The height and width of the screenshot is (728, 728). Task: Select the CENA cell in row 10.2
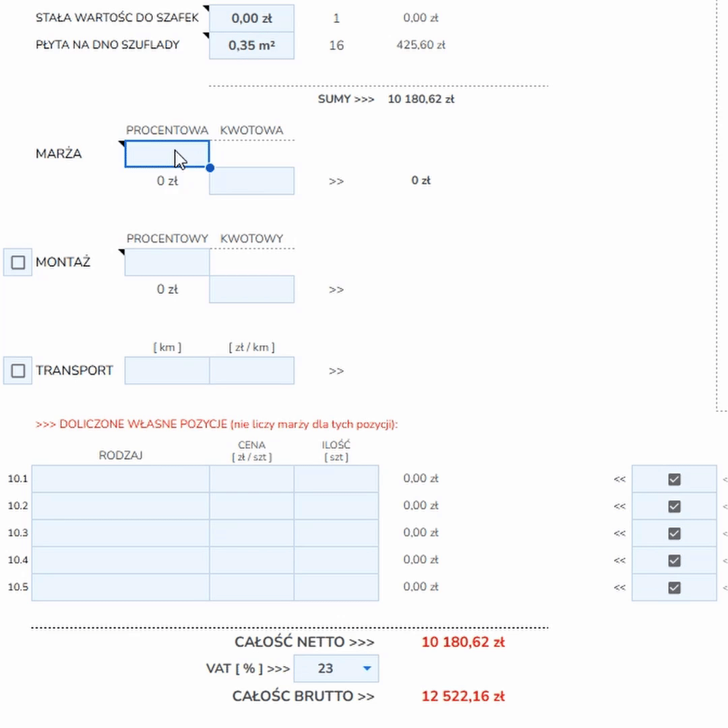coord(251,506)
